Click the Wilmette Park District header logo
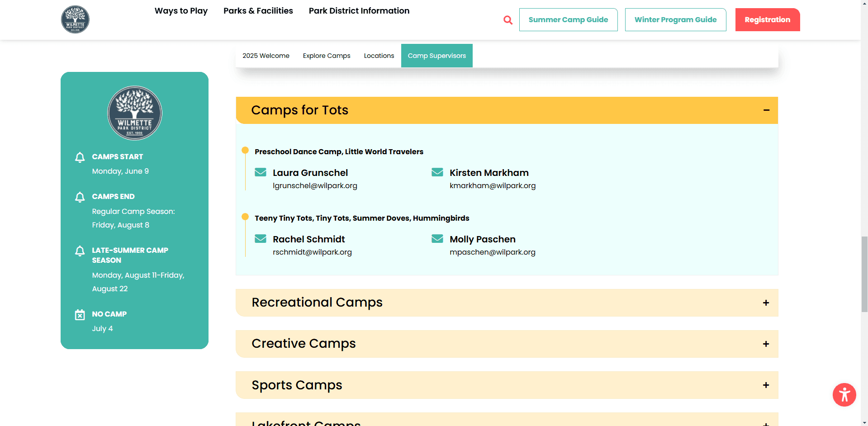This screenshot has width=868, height=426. (75, 19)
